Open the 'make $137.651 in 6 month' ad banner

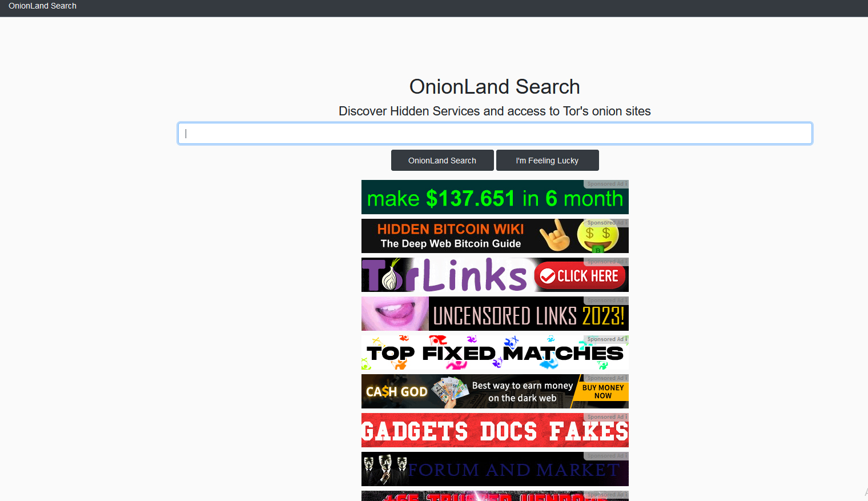pos(495,197)
